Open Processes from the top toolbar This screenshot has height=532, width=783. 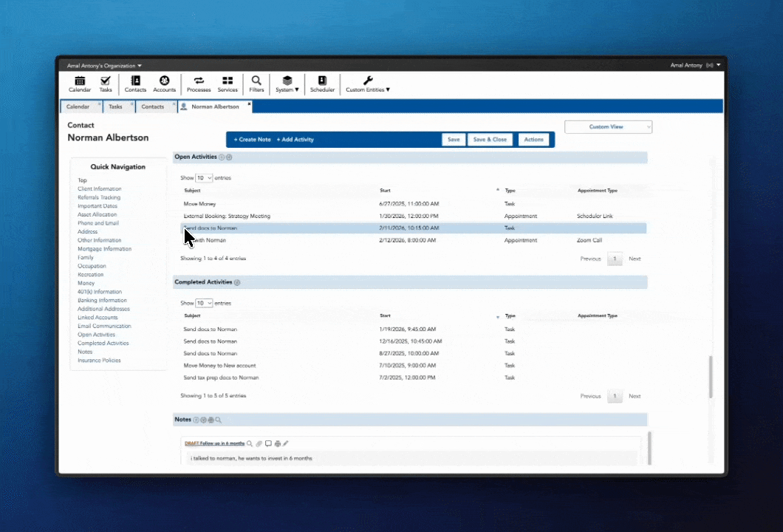198,83
